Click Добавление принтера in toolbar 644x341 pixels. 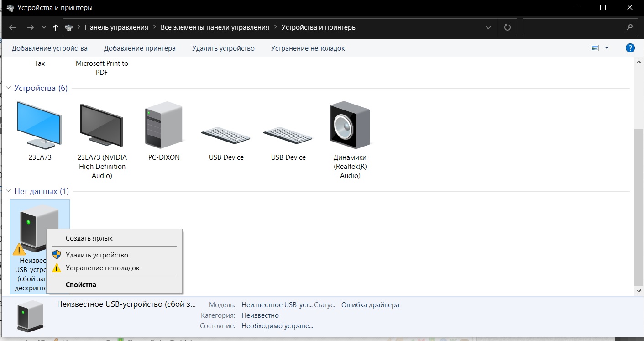coord(140,48)
